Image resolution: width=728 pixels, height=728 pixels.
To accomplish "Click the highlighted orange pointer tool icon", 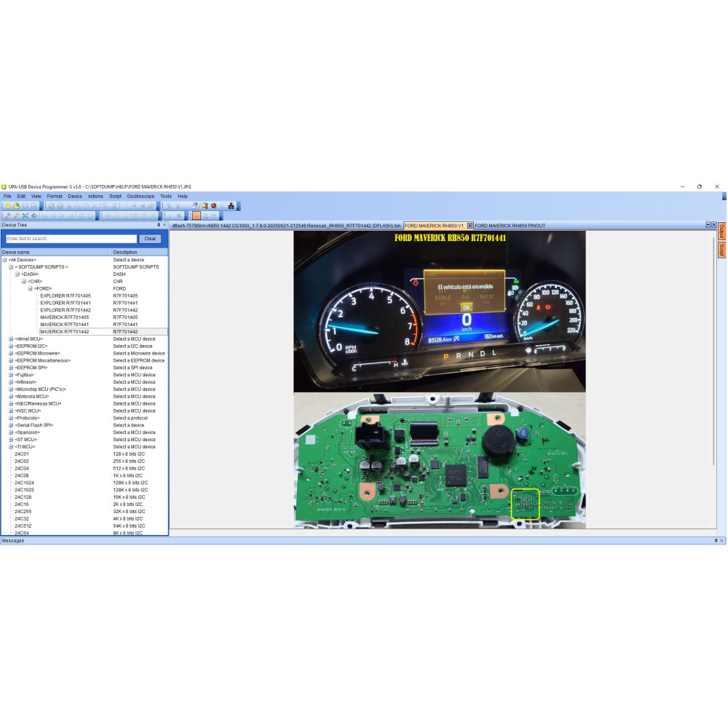I will click(x=197, y=215).
